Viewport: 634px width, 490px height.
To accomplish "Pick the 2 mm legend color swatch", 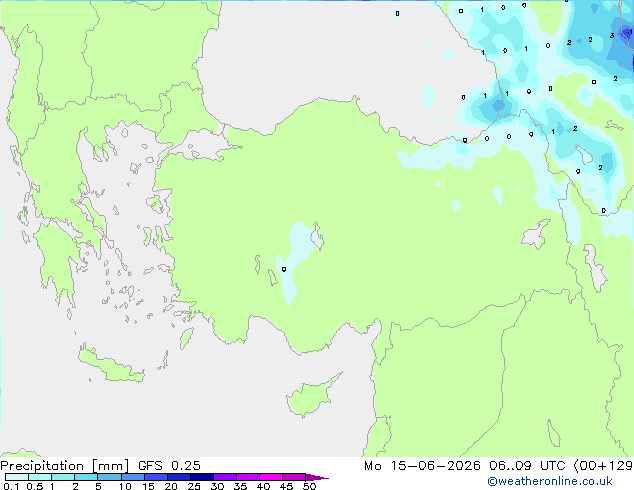I will 86,477.
